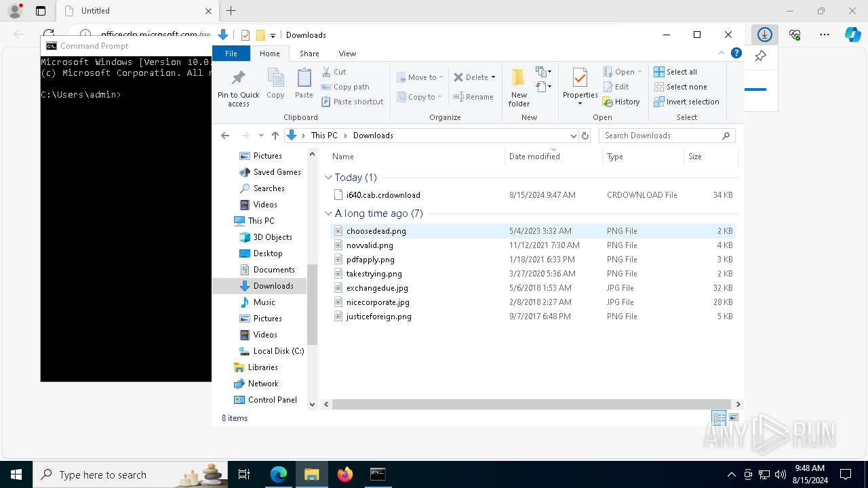Open Edge Browser essentials heart icon
Screen dimensions: 868x488
[795, 35]
